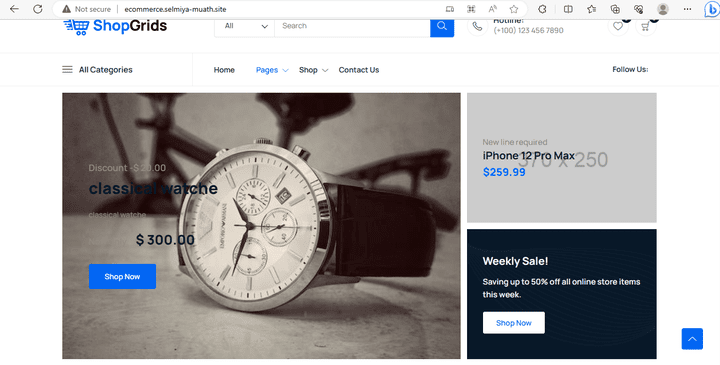Click the browser back arrow
Viewport: 720px width, 365px height.
coord(14,9)
